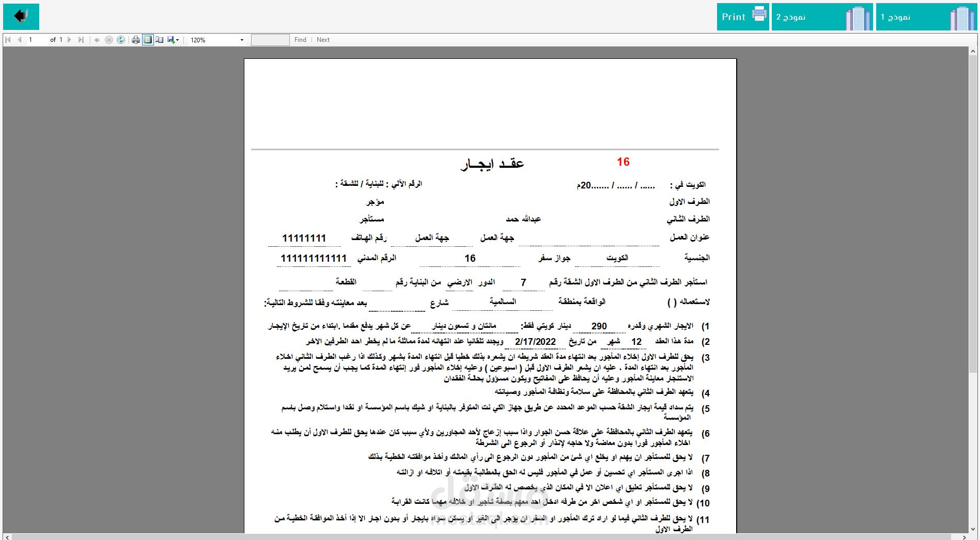
Task: Click the title عقد ايجار
Action: point(492,164)
